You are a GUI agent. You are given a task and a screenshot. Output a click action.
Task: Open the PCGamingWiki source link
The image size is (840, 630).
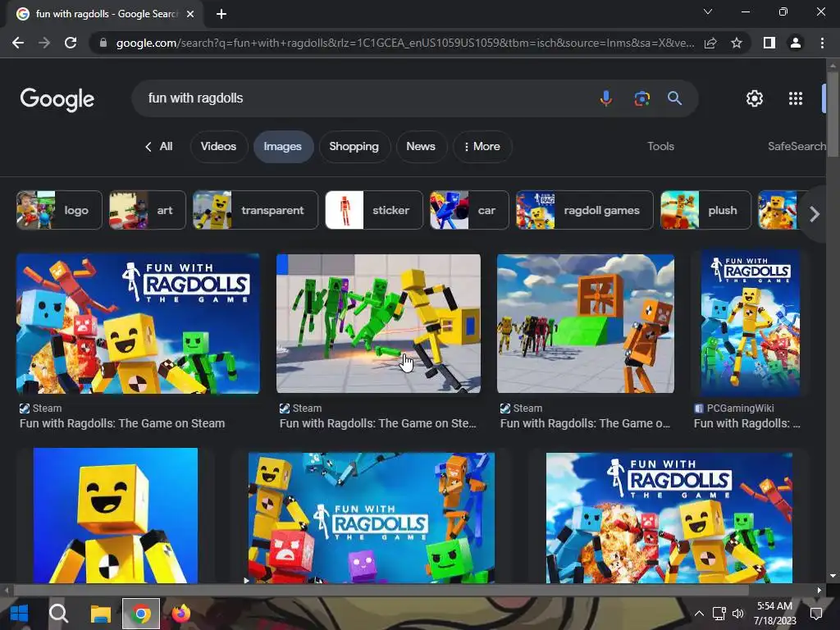pyautogui.click(x=734, y=409)
